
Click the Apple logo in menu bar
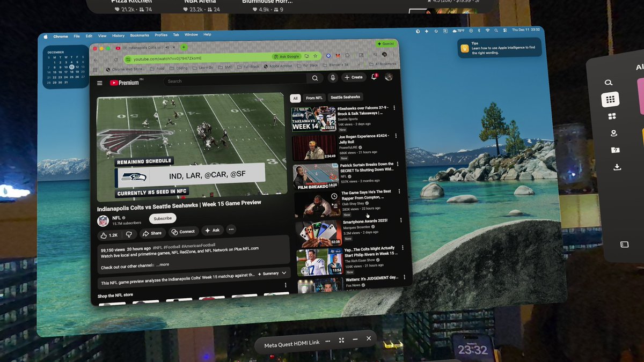coord(46,36)
